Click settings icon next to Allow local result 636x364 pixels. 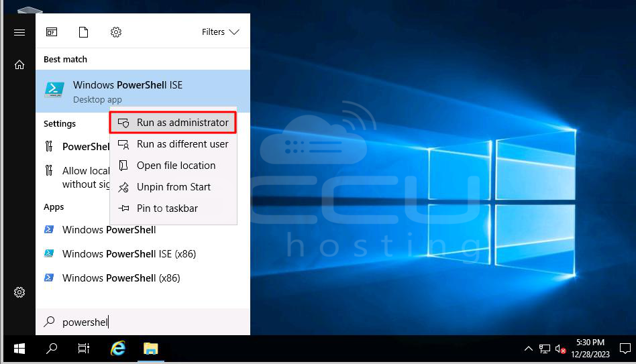point(49,170)
